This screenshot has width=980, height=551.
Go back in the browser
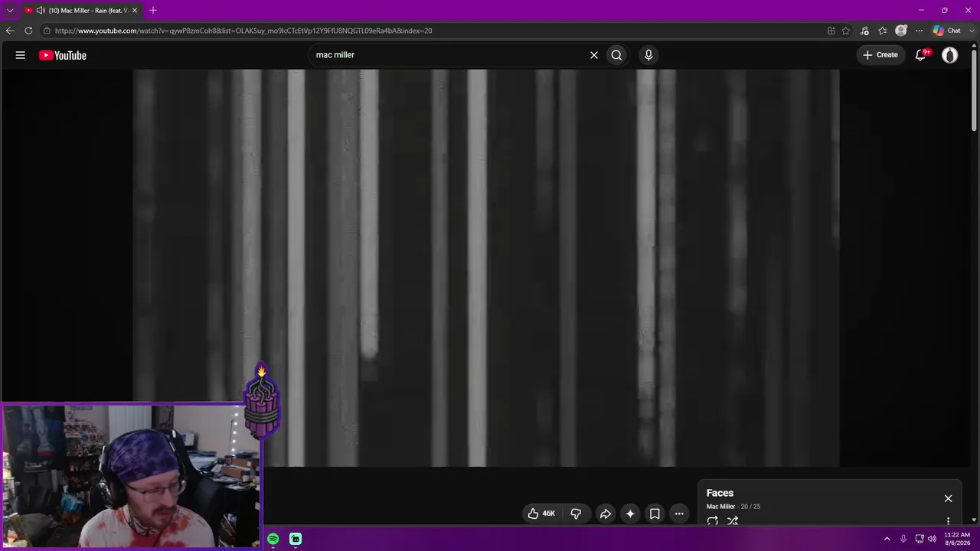tap(10, 31)
